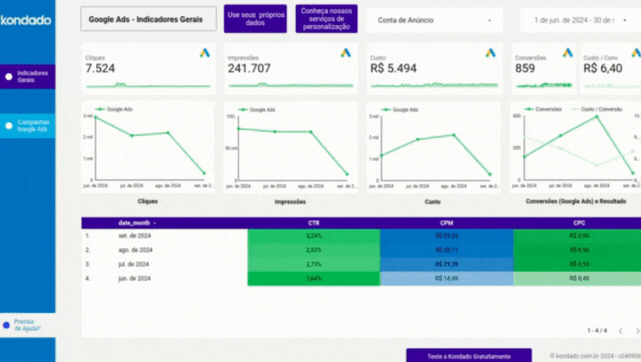641x362 pixels.
Task: Toggle Custo / Conversão legend series
Action: click(x=596, y=109)
